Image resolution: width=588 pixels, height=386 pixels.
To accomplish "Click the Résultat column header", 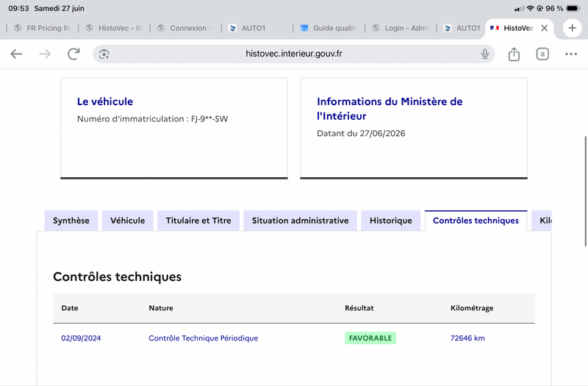I will (359, 308).
